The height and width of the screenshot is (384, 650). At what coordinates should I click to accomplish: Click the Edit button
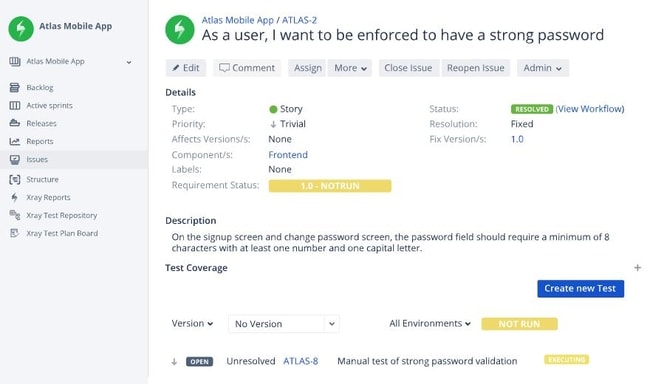[x=186, y=68]
